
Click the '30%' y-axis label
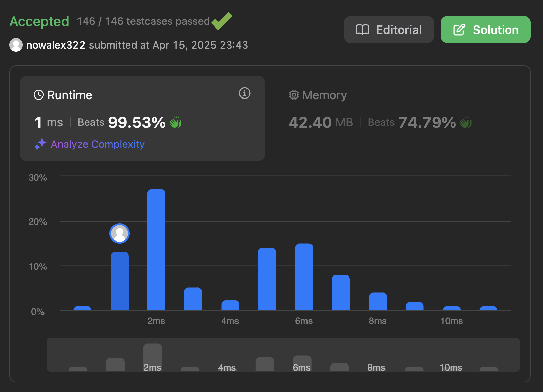pyautogui.click(x=38, y=177)
